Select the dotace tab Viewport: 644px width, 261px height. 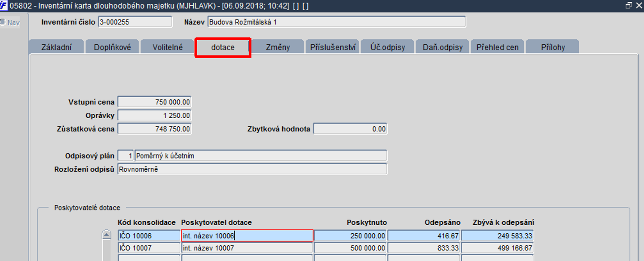pos(223,47)
